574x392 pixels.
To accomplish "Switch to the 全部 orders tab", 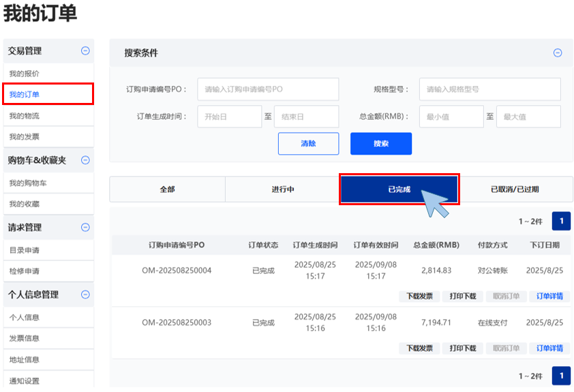I will 167,190.
